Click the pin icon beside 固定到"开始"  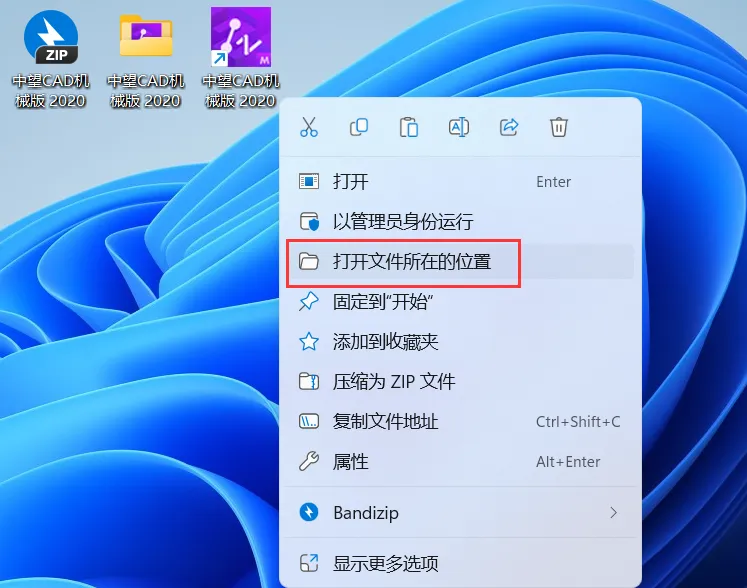(x=309, y=302)
